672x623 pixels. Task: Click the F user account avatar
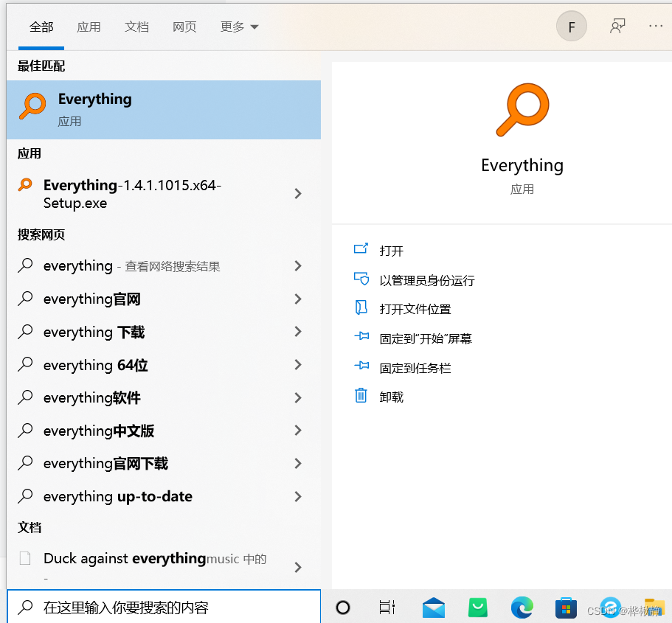click(x=571, y=27)
